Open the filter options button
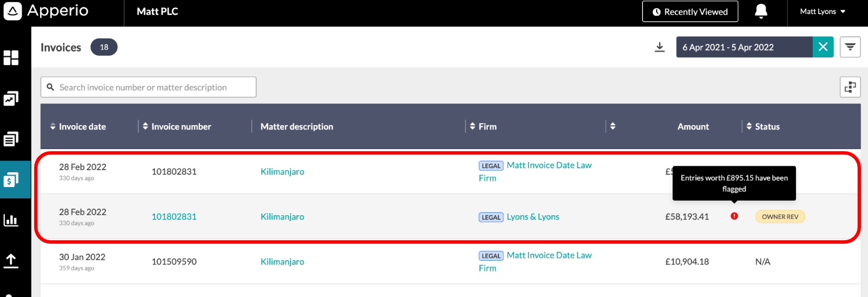 (850, 47)
